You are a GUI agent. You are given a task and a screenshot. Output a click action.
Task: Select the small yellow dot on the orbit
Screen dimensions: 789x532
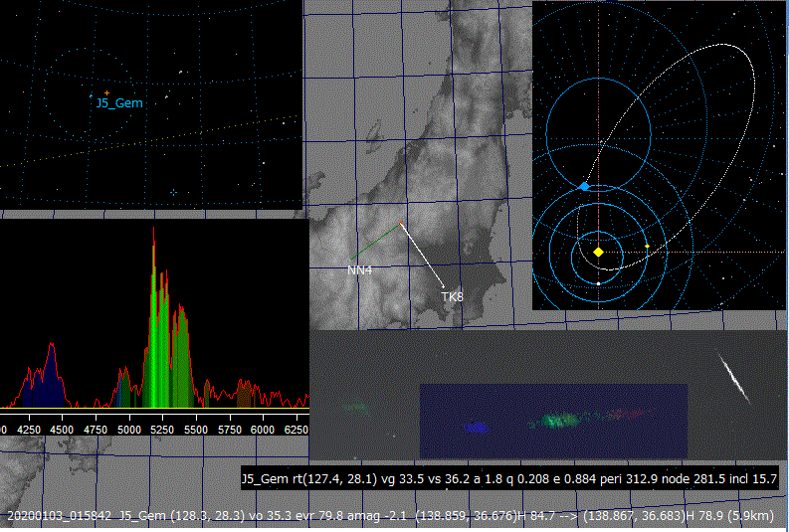coord(647,246)
